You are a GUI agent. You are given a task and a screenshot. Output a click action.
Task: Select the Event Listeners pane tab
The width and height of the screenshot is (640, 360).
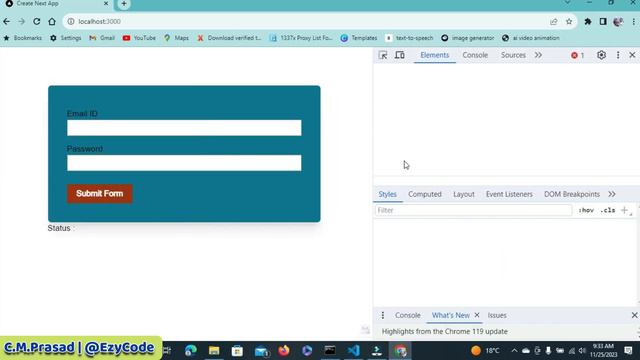(509, 194)
